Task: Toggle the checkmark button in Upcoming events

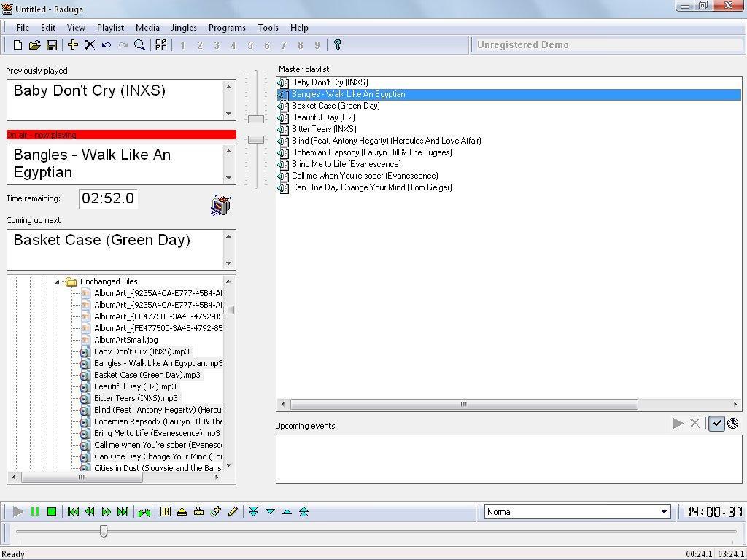Action: [716, 423]
